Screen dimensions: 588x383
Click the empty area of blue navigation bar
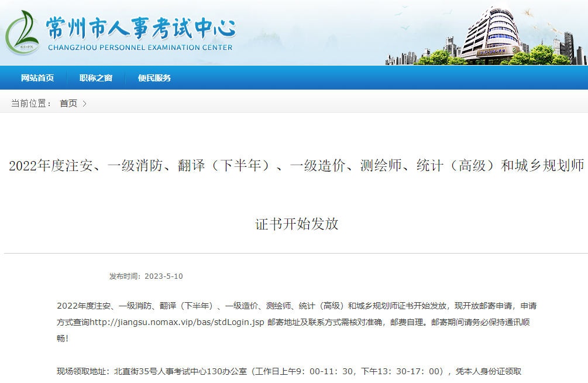point(380,78)
